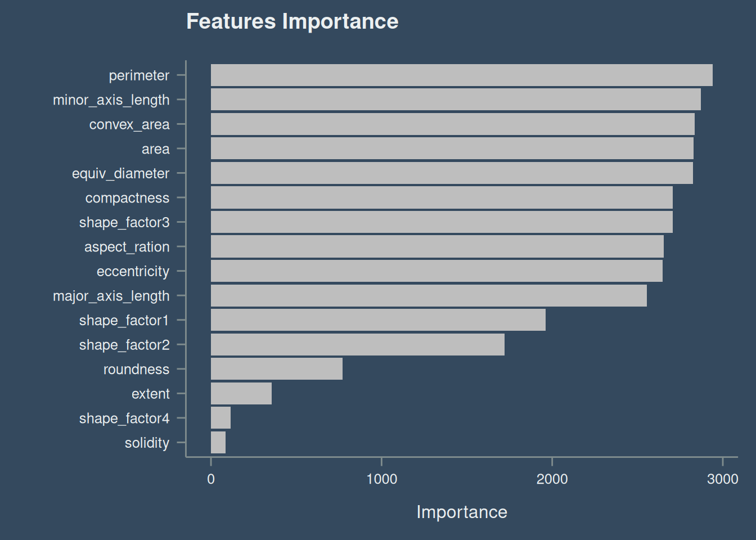Select the shape_factor2 bar
Viewport: 756px width, 540px height.
point(358,344)
